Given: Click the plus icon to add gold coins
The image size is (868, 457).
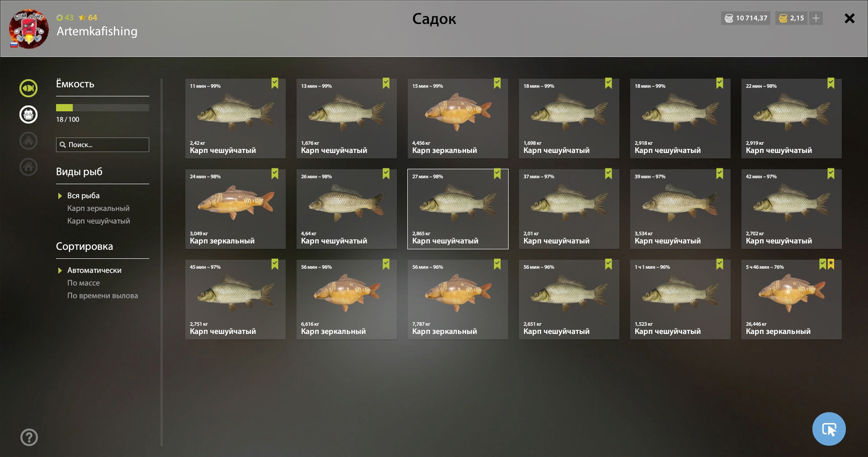Looking at the screenshot, I should (x=816, y=18).
